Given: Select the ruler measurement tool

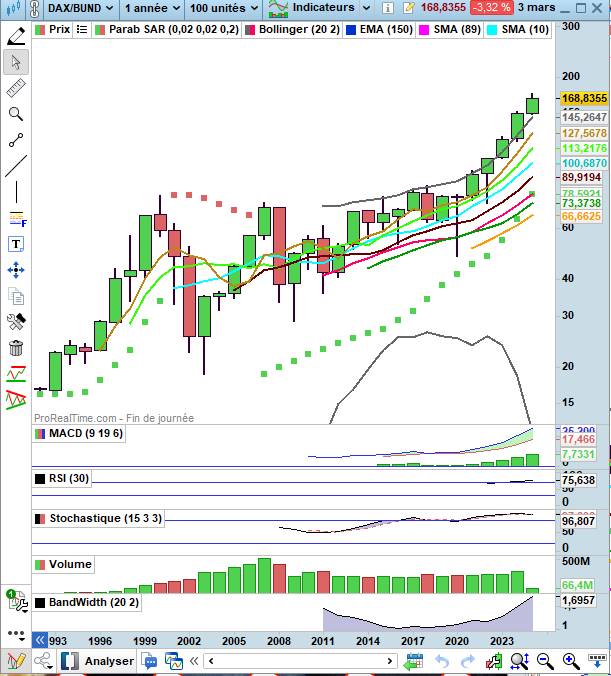Looking at the screenshot, I should 16,88.
